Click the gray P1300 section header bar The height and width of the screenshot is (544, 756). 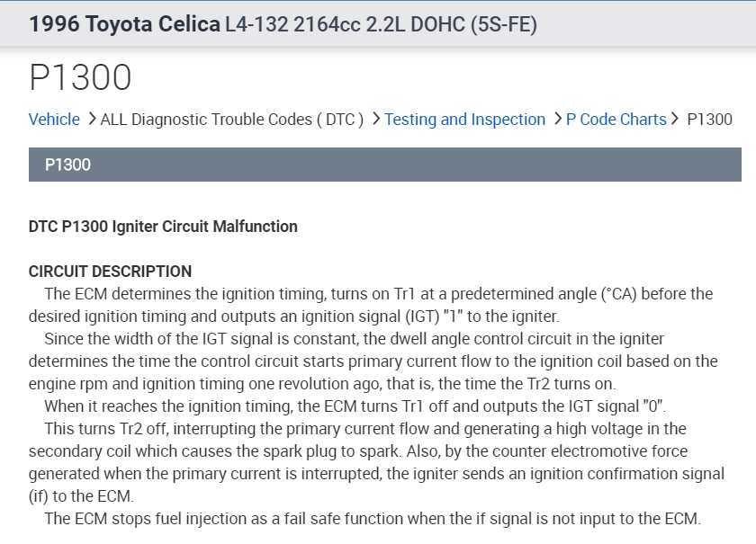(x=384, y=165)
